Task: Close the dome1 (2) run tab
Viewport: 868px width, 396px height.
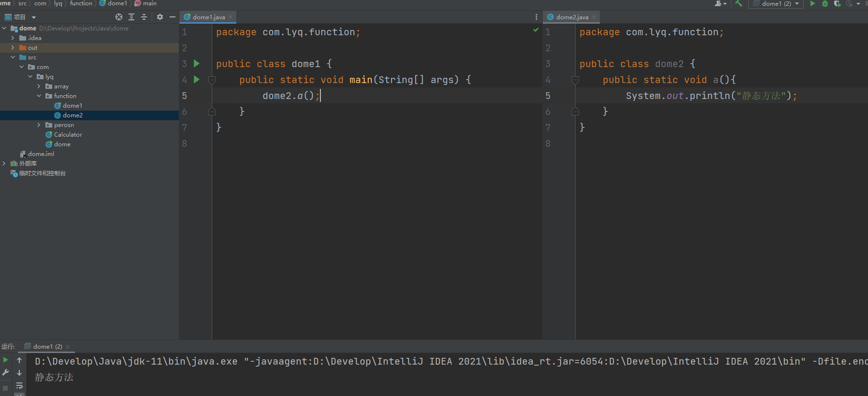Action: click(68, 347)
